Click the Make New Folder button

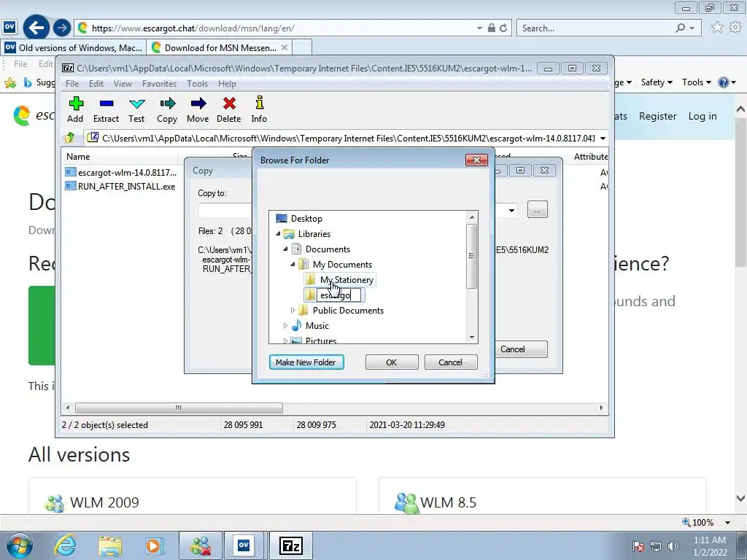(306, 362)
